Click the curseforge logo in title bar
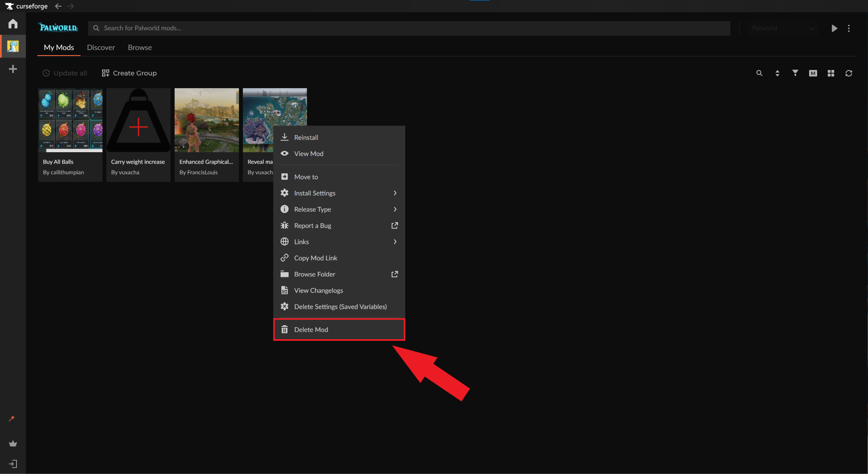 [x=26, y=6]
